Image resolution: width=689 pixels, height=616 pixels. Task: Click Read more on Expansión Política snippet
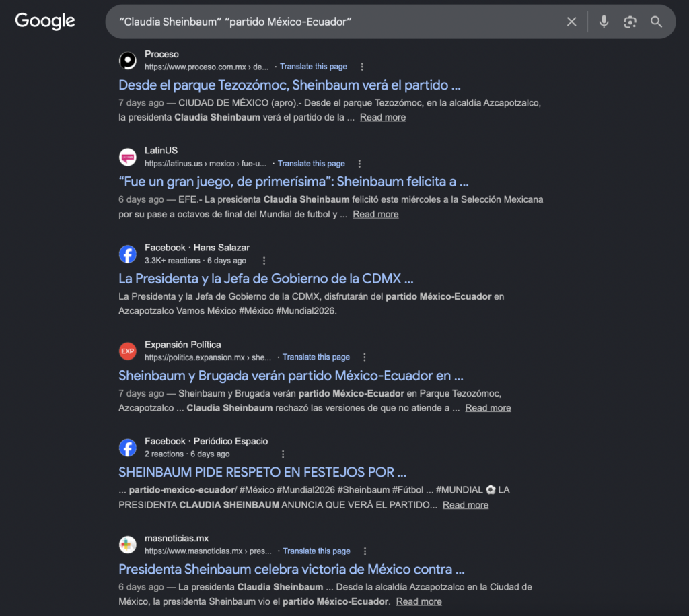[x=488, y=408]
